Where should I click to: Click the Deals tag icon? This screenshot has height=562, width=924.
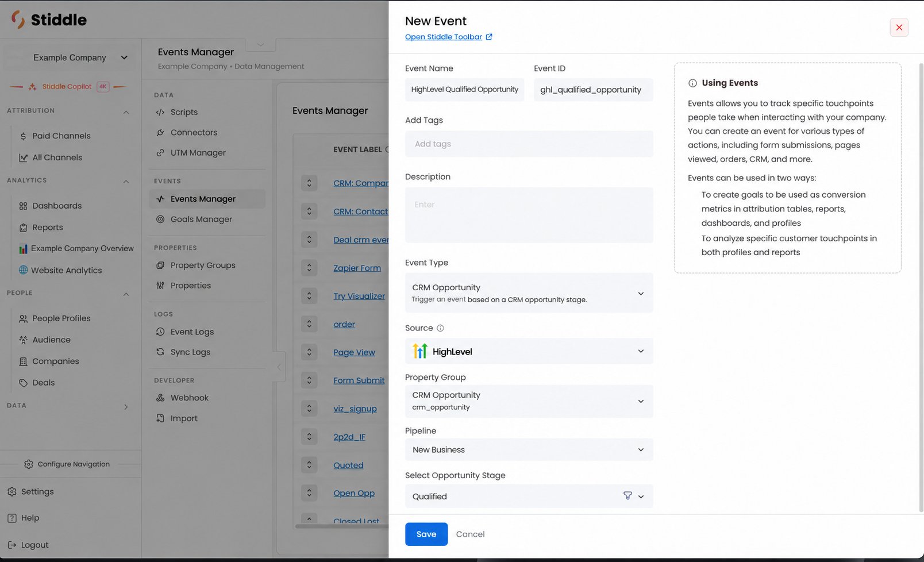23,383
